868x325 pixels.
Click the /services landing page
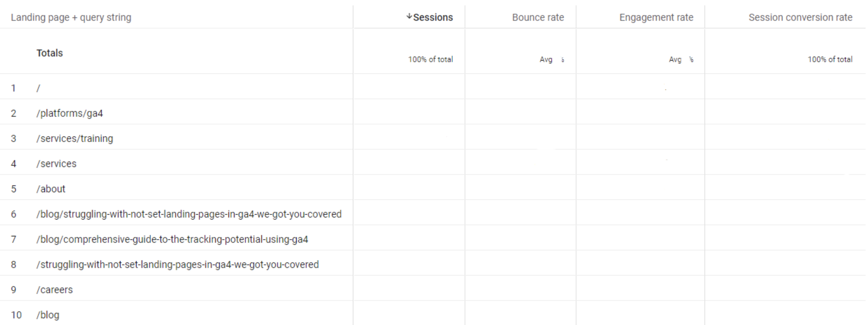[56, 164]
